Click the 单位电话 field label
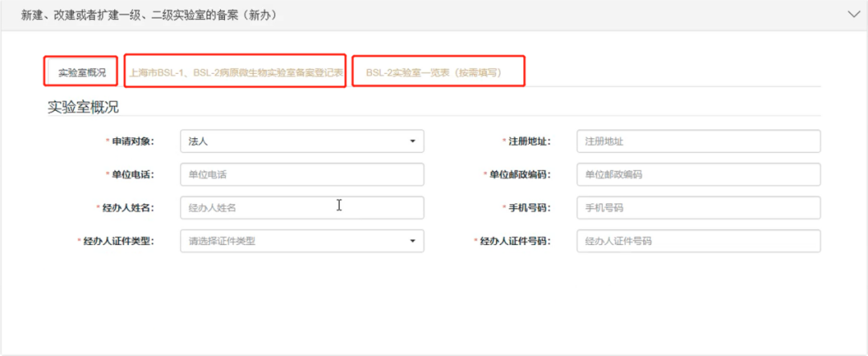Viewport: 868px width, 356px height. pos(132,174)
